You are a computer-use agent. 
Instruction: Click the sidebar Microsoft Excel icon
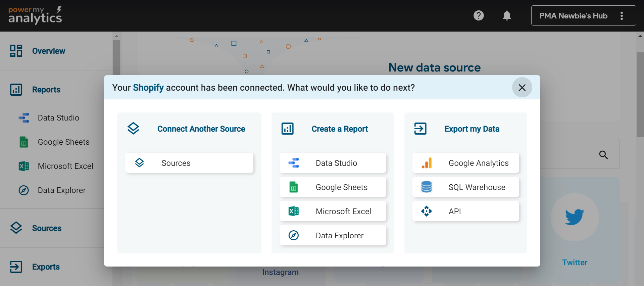(x=24, y=166)
